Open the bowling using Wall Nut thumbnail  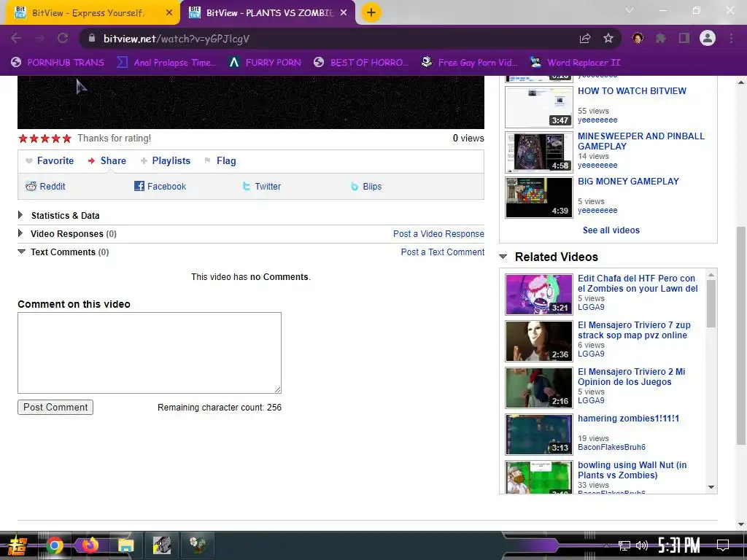(x=538, y=477)
